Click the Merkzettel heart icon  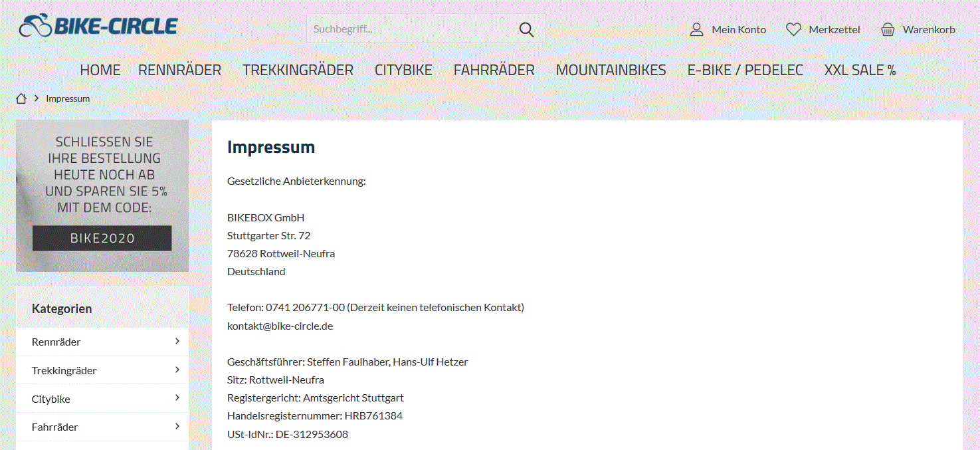[x=793, y=29]
